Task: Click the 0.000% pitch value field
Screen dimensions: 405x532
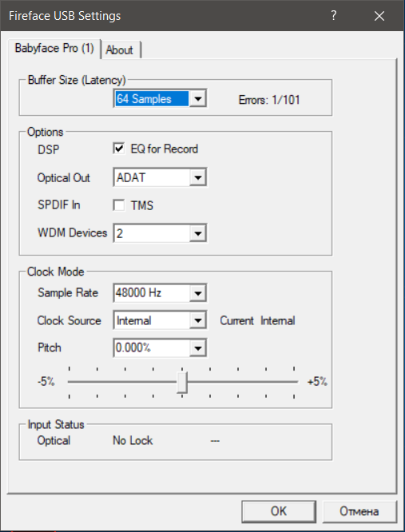Action: point(152,348)
